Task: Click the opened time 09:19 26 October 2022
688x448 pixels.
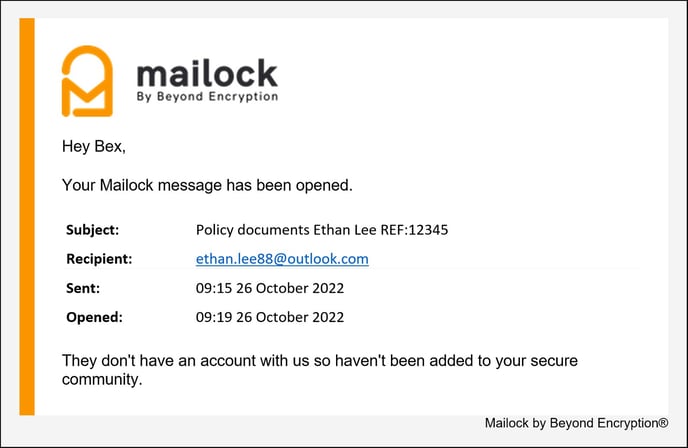Action: click(x=270, y=317)
